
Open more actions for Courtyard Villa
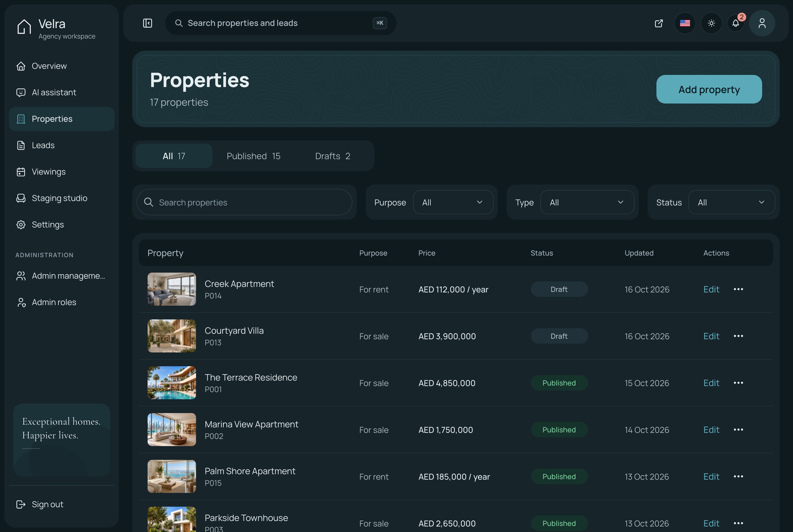[x=738, y=336]
